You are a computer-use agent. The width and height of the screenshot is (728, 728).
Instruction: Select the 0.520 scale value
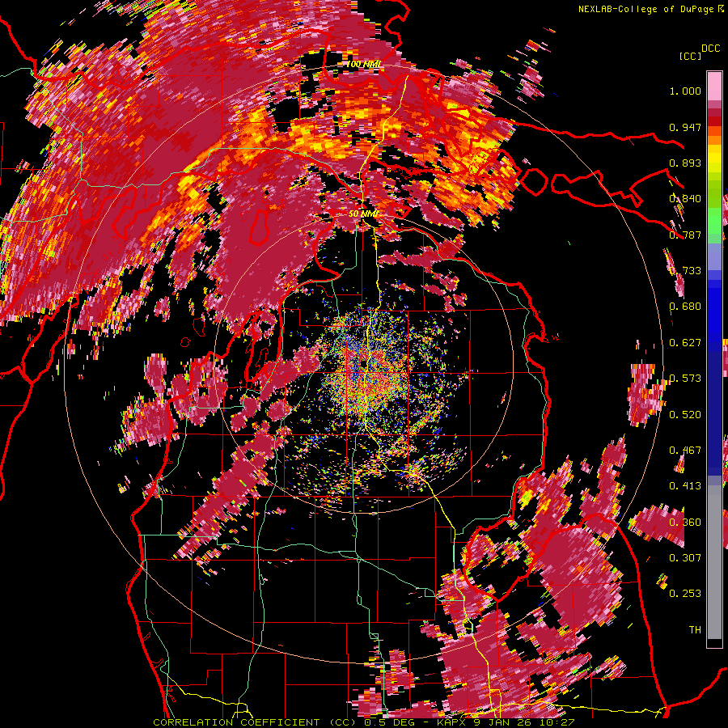click(x=685, y=415)
